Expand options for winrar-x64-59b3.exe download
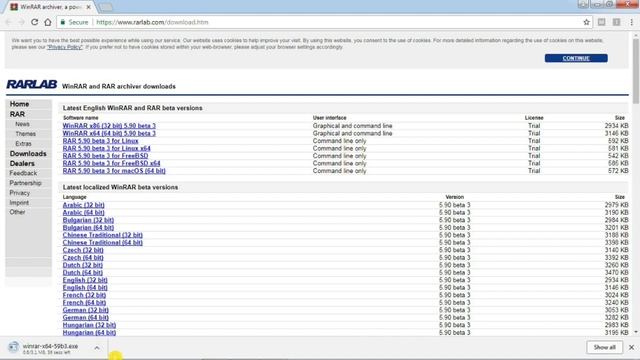 97,348
